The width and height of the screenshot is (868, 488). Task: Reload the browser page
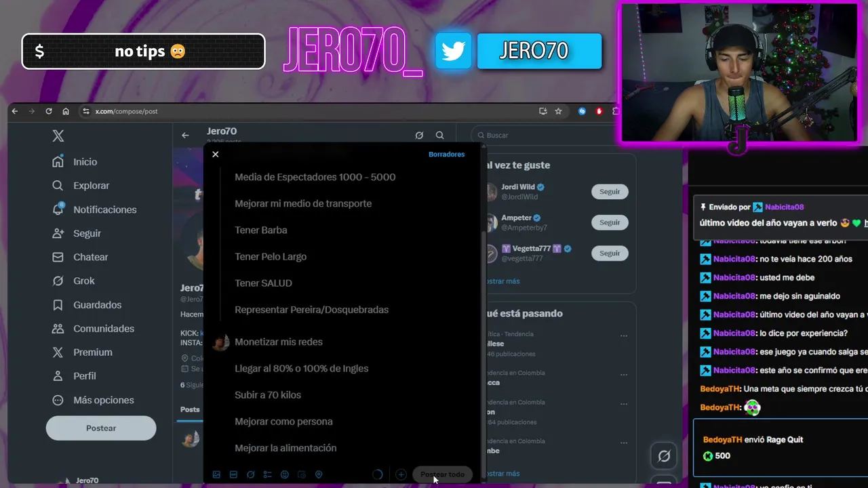point(49,111)
